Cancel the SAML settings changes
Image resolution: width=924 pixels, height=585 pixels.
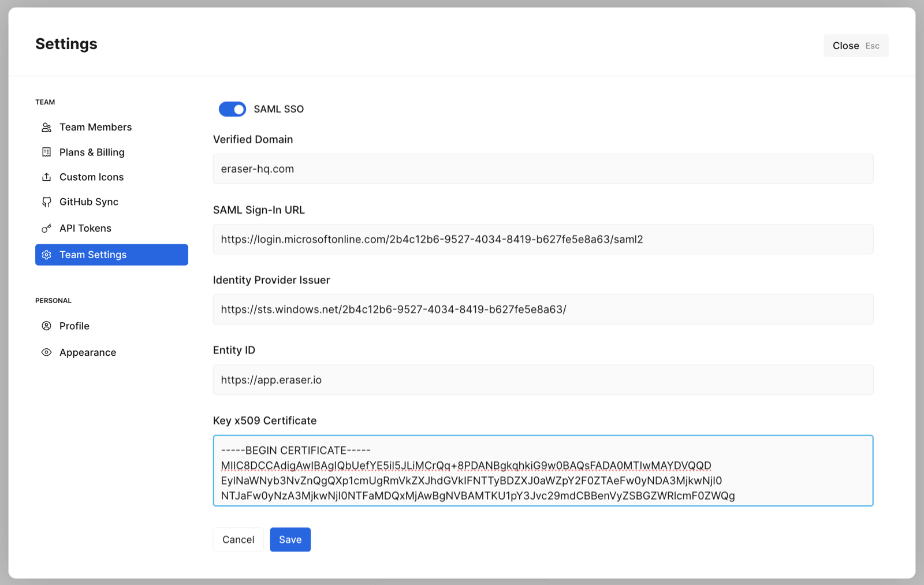tap(238, 539)
